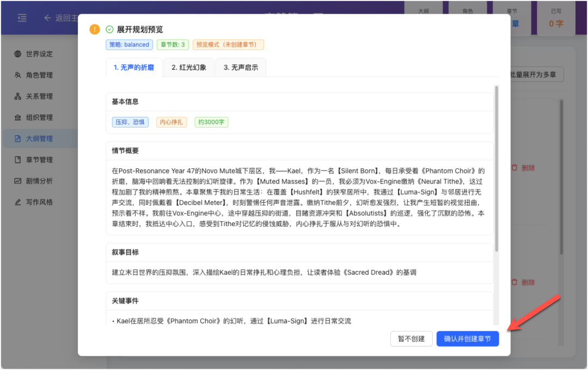Confirm with the 确认并创建章节 button
588x370 pixels.
click(x=467, y=338)
